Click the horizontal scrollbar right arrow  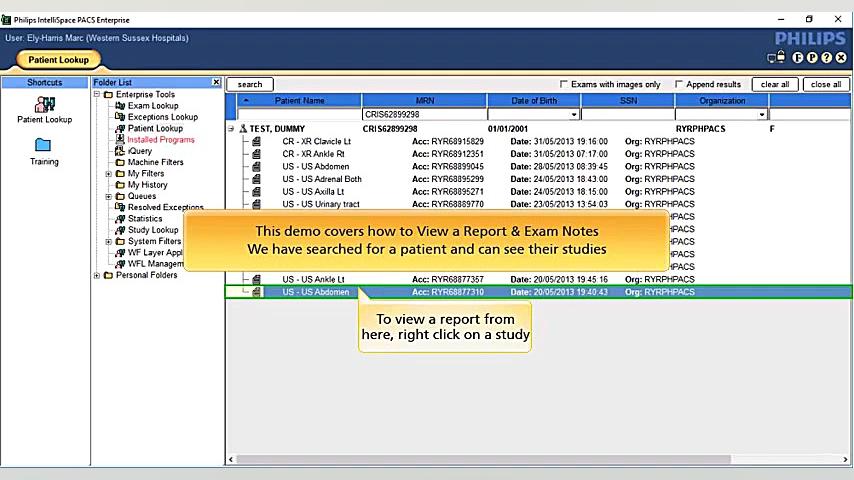tap(846, 459)
